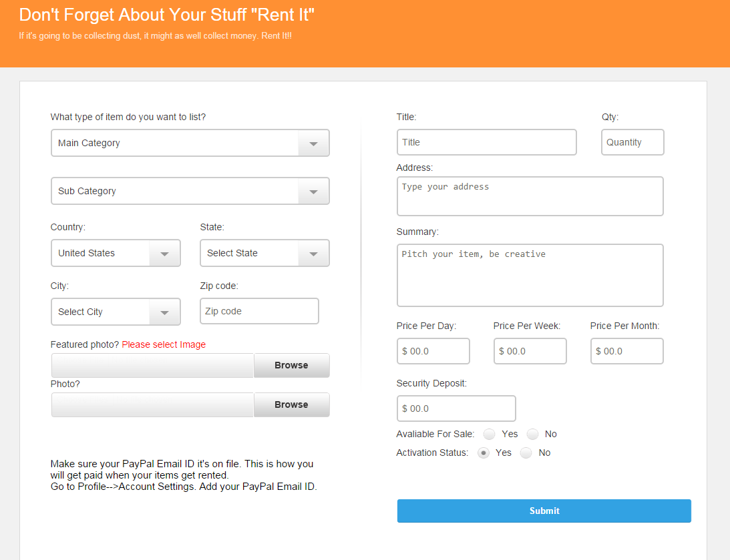The image size is (730, 560).
Task: Click the address text area
Action: coord(530,196)
